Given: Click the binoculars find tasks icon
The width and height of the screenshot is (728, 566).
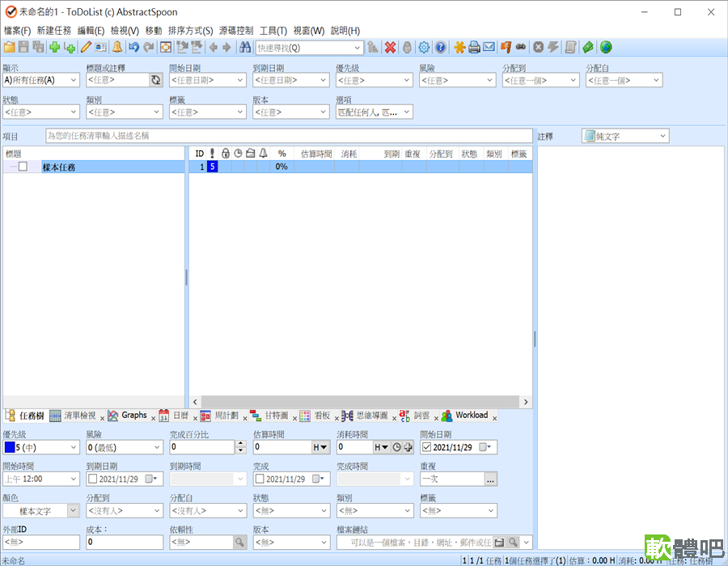Looking at the screenshot, I should coord(245,48).
